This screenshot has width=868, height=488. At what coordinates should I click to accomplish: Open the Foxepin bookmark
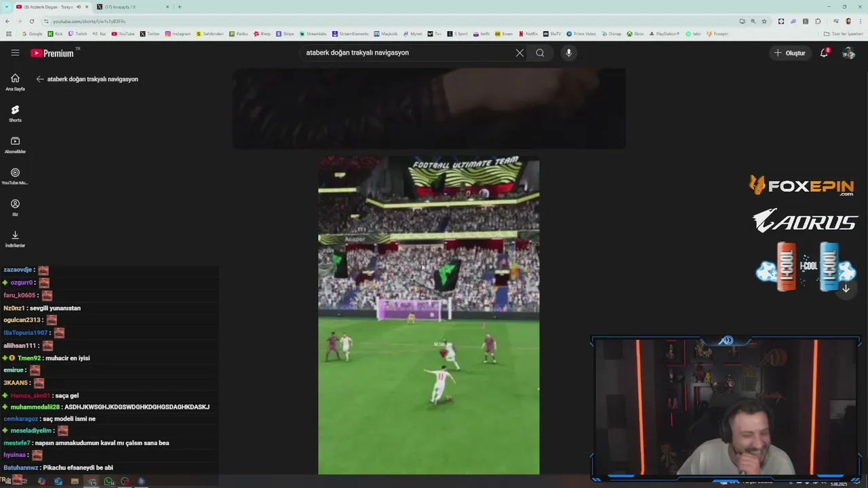(717, 34)
